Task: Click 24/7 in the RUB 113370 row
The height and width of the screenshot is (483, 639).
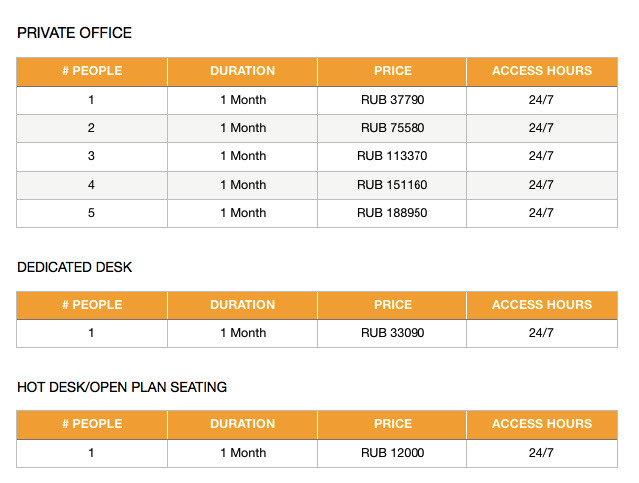Action: [x=541, y=156]
